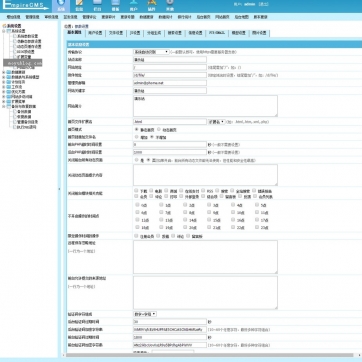Click page icon beside 管理备份目录
The width and height of the screenshot is (362, 362).
(15, 122)
